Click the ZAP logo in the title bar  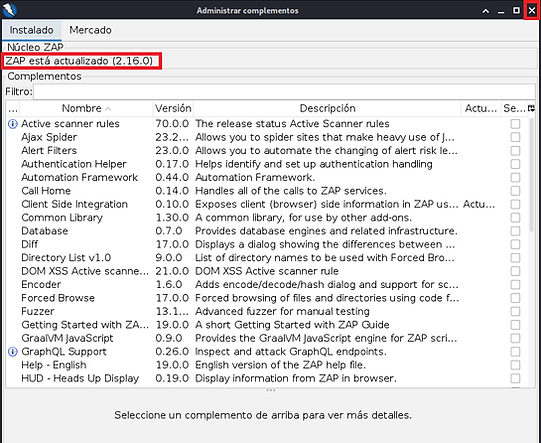click(x=10, y=10)
